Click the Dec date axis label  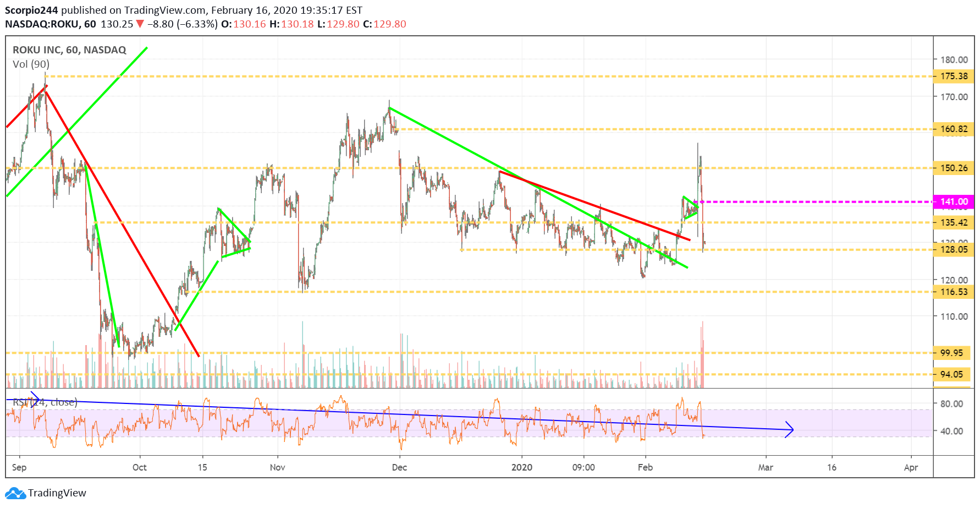[x=399, y=467]
